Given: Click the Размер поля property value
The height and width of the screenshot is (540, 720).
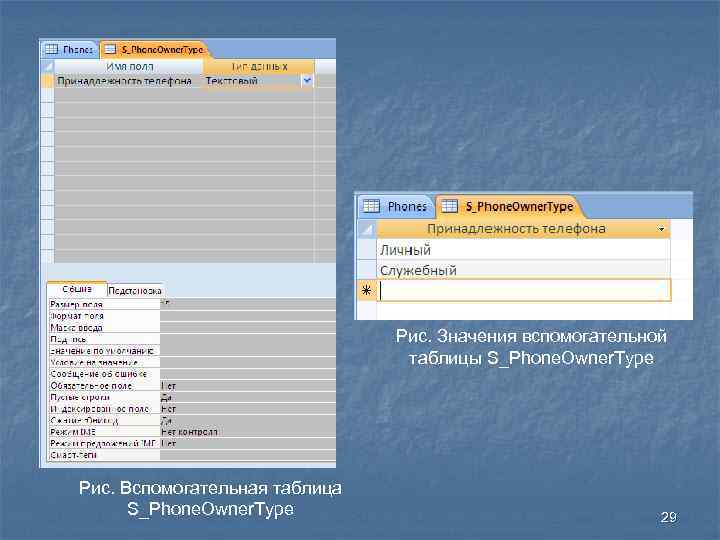Looking at the screenshot, I should coord(248,304).
